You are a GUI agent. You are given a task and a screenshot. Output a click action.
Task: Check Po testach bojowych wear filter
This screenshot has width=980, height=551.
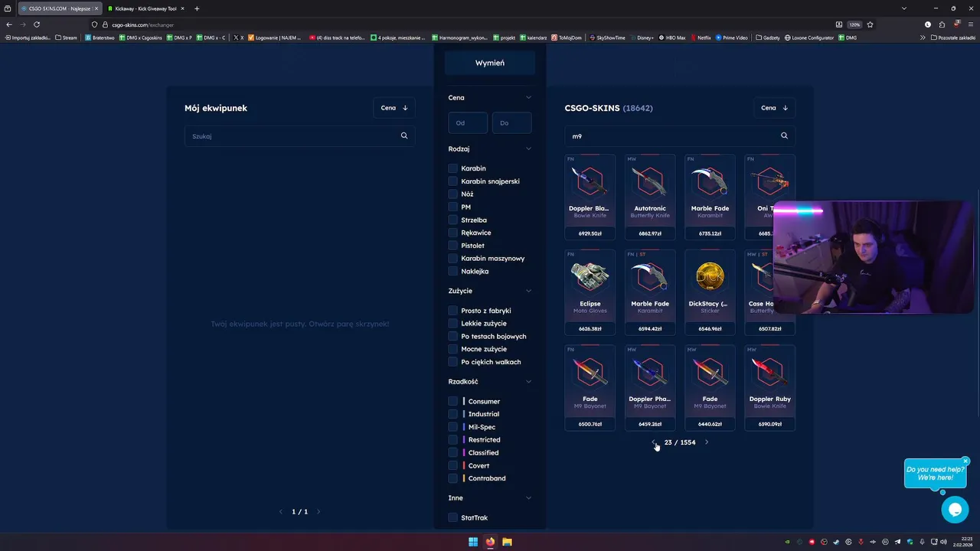tap(453, 336)
